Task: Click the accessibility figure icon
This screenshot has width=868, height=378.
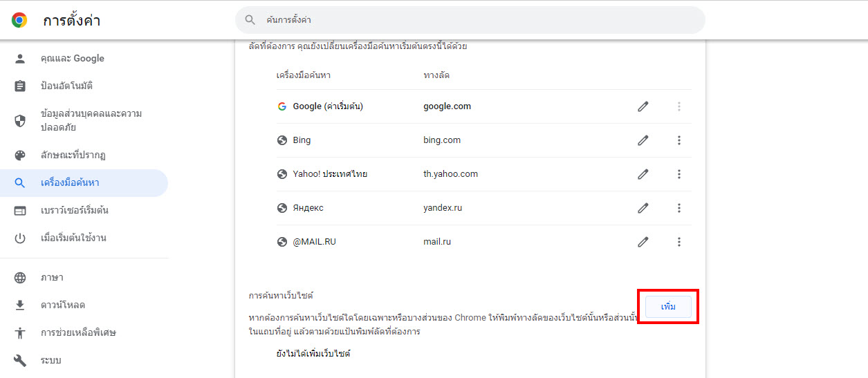Action: pos(20,332)
